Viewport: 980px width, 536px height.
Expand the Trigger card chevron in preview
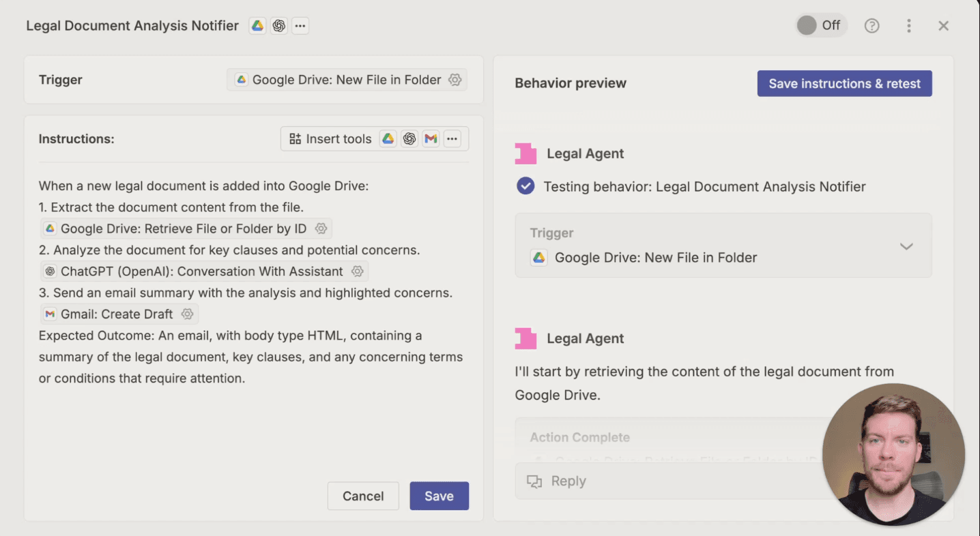click(906, 246)
